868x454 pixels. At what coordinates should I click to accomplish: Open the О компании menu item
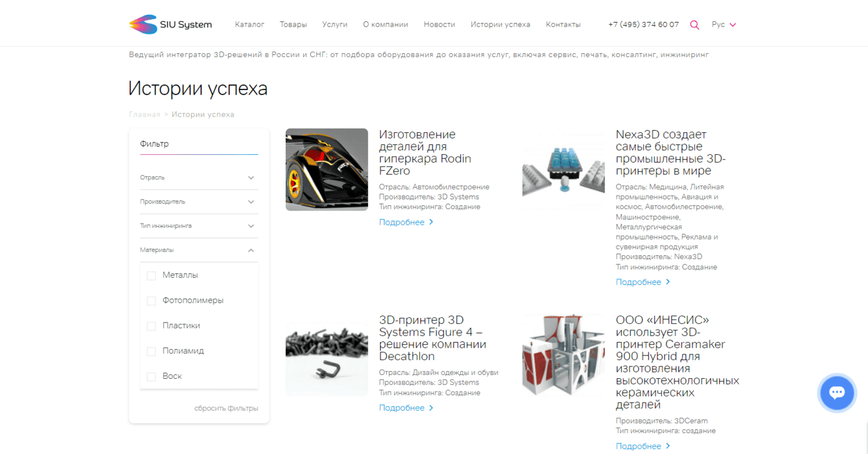(x=385, y=25)
